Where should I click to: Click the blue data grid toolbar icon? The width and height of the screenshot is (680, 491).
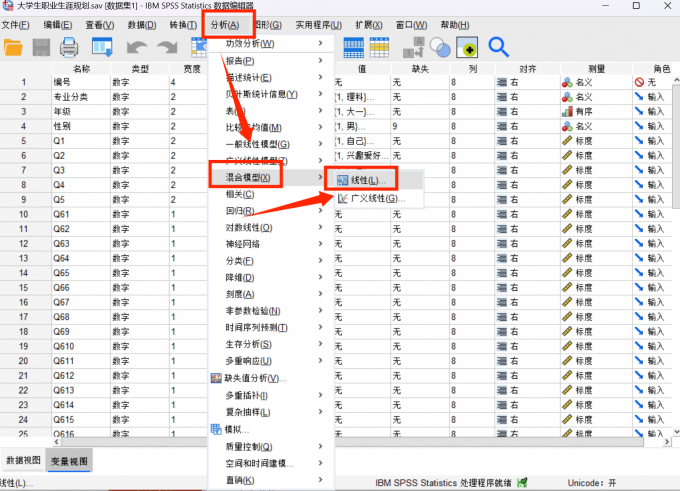click(353, 47)
